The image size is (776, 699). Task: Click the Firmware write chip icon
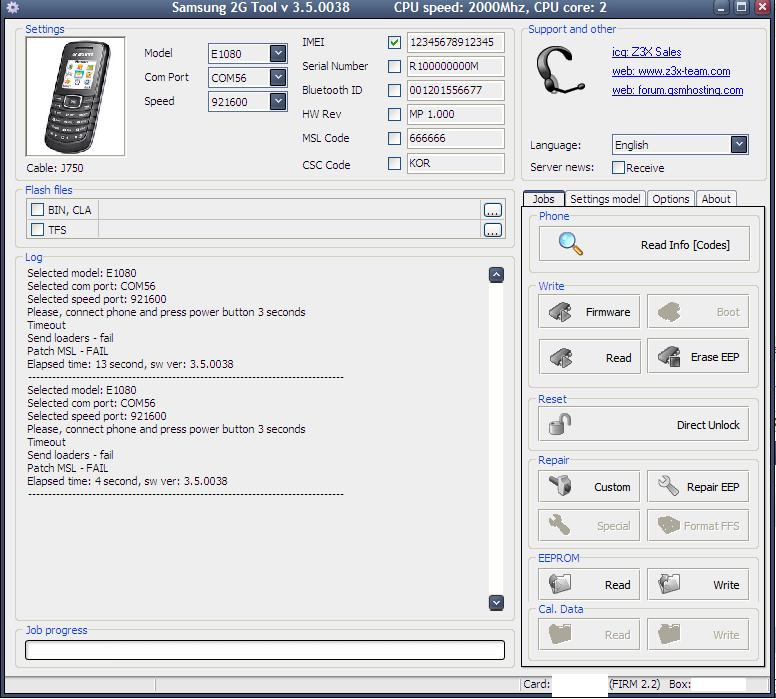[x=560, y=312]
